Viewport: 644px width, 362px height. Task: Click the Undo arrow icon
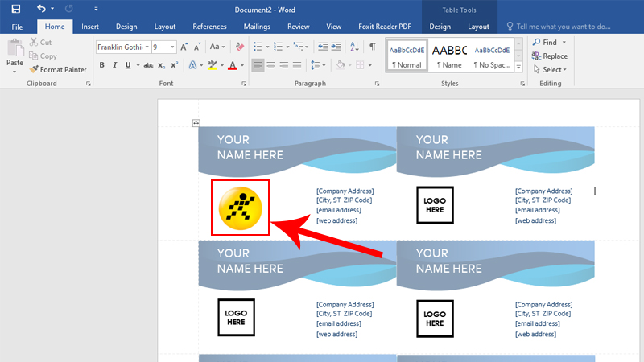point(41,9)
